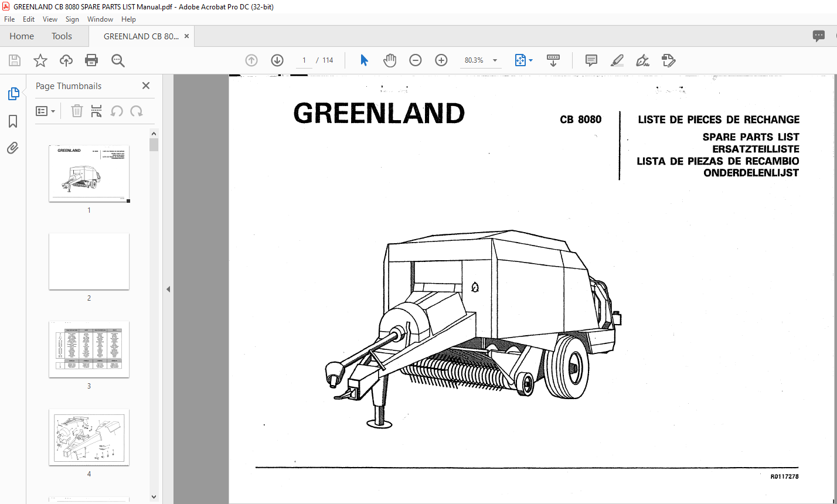Close the GREENLAND CB 80... document tab
Viewport: 837px width, 504px height.
[186, 36]
